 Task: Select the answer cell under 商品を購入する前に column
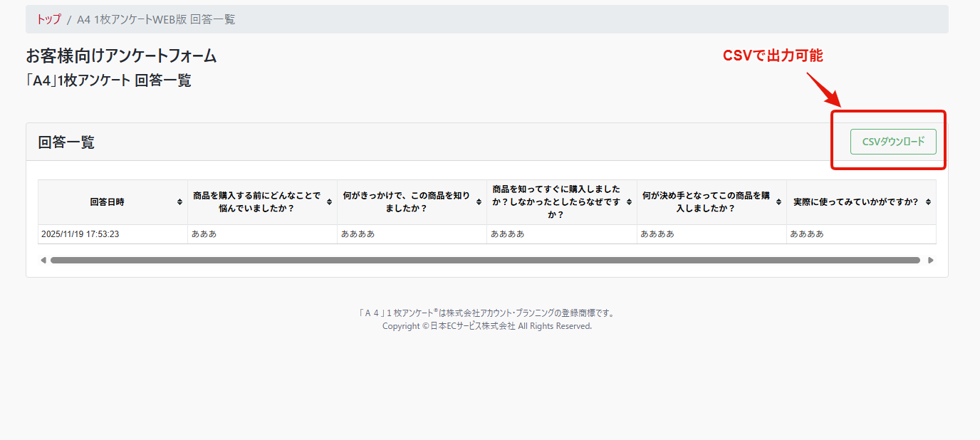tap(204, 234)
